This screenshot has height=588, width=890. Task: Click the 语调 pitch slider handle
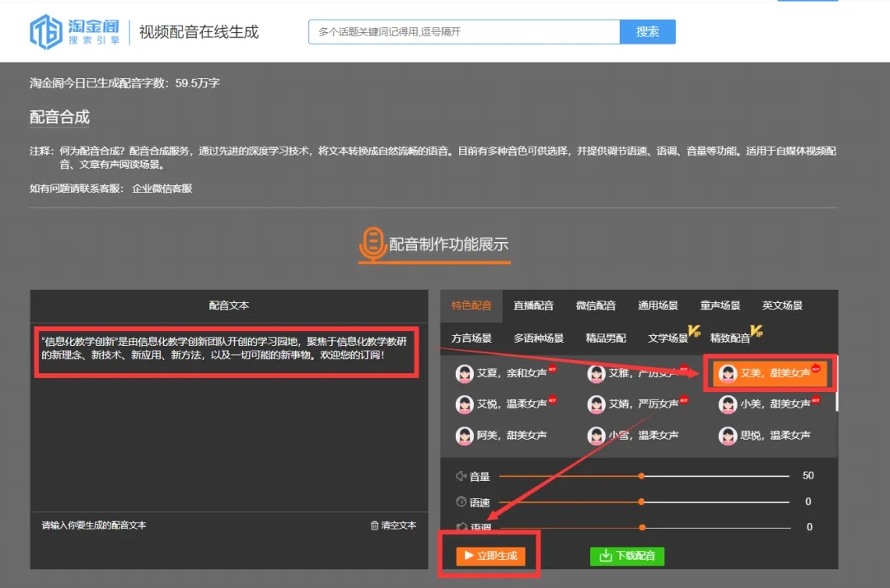642,527
